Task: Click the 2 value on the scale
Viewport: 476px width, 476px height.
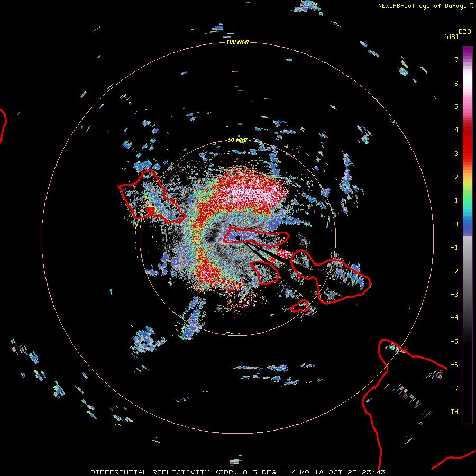Action: pyautogui.click(x=456, y=177)
